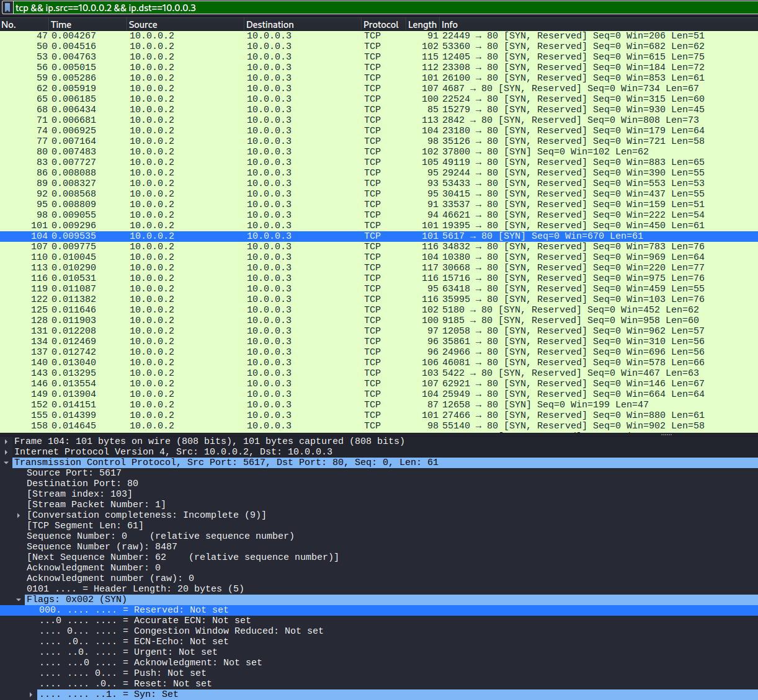The width and height of the screenshot is (758, 700).
Task: Sort by the Destination column header
Action: click(270, 25)
